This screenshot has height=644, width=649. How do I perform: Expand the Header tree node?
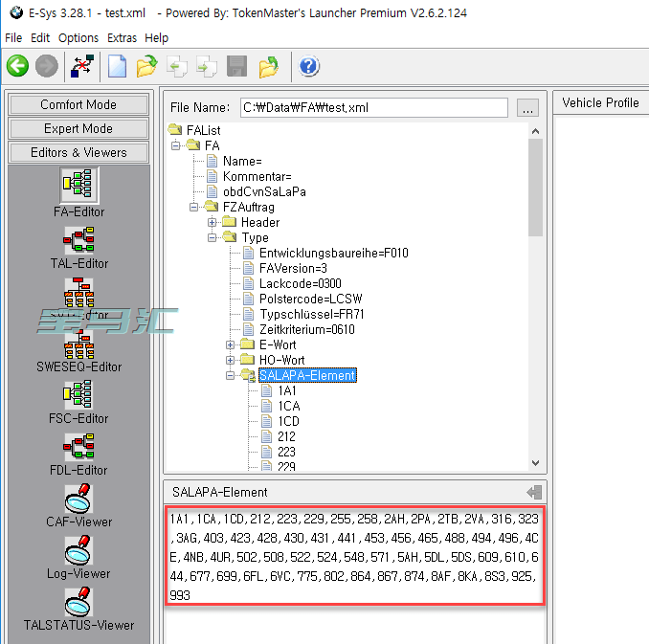(213, 222)
